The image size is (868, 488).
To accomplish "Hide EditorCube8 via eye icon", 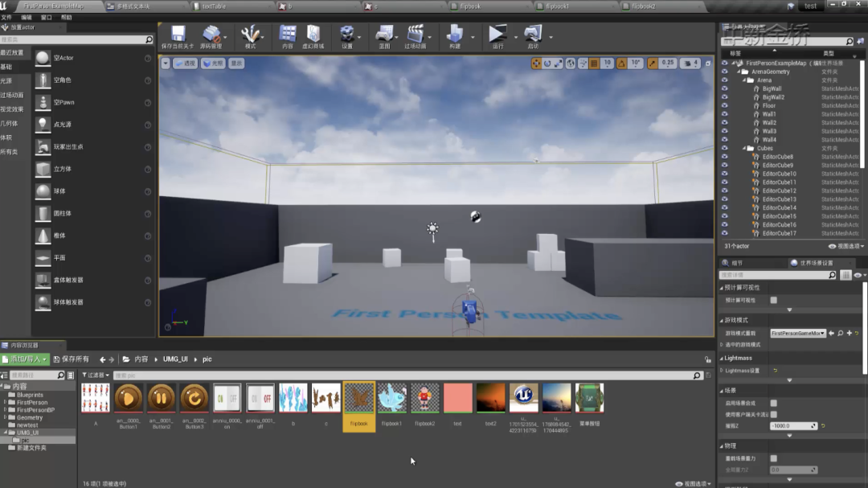I will click(x=725, y=157).
